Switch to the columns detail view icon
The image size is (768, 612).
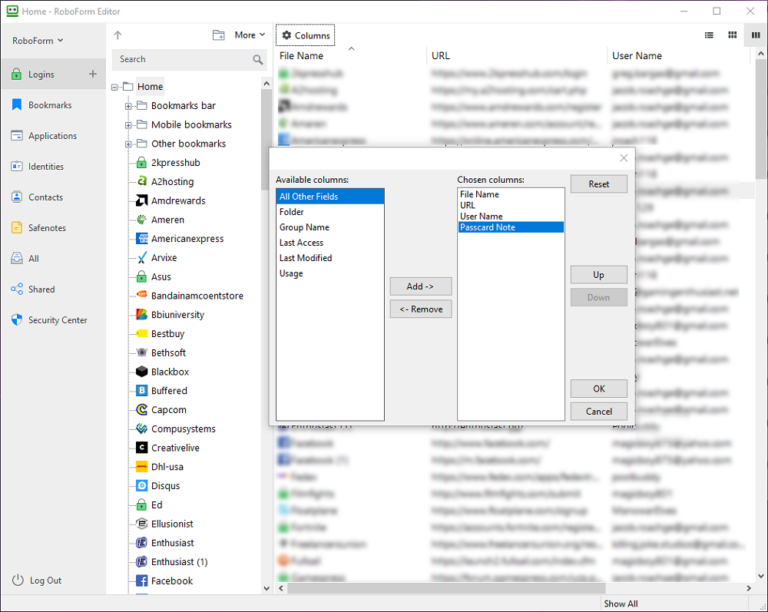click(x=754, y=35)
